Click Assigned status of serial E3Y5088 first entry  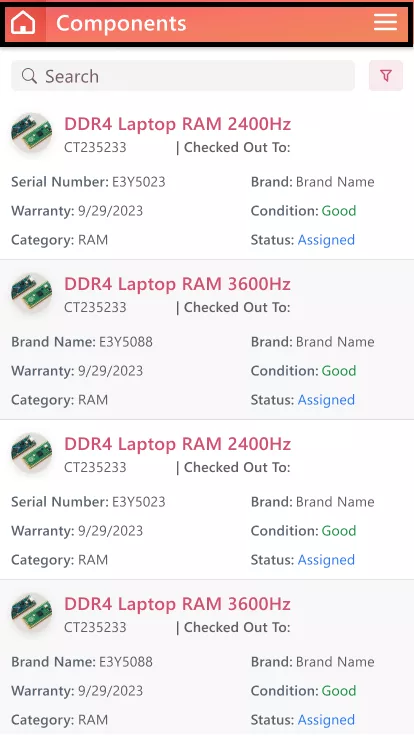(x=326, y=400)
